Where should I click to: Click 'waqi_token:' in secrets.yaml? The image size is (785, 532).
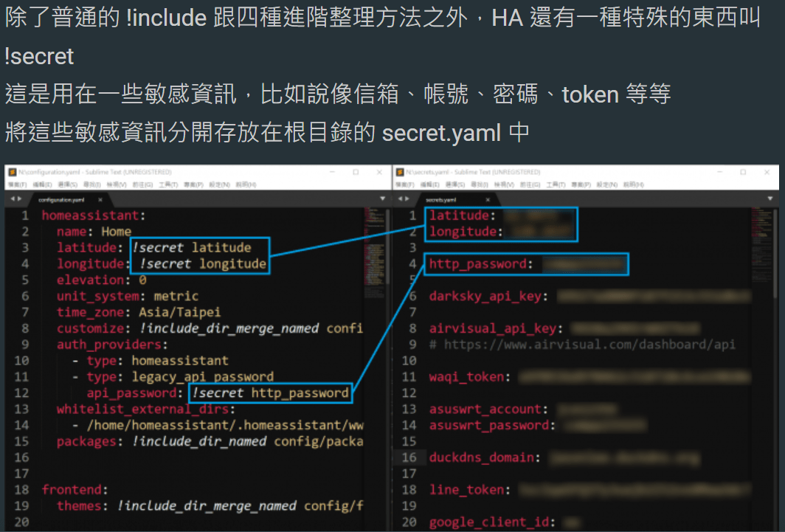coord(469,376)
